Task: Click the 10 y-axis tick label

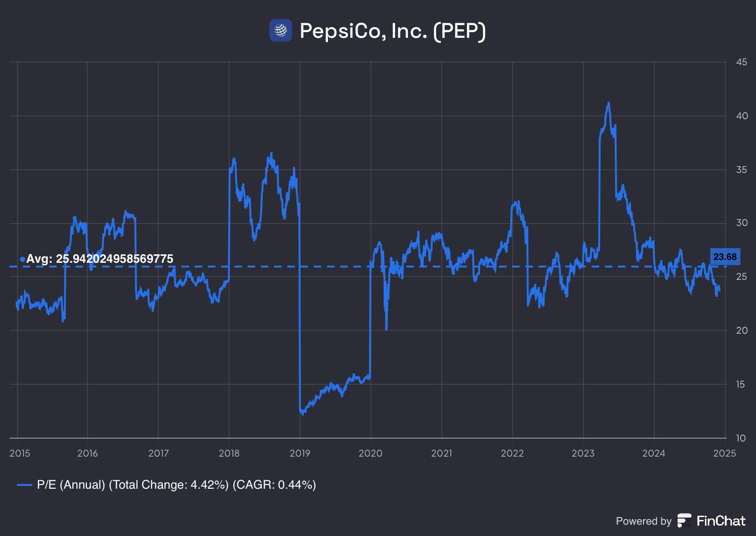Action: click(741, 438)
